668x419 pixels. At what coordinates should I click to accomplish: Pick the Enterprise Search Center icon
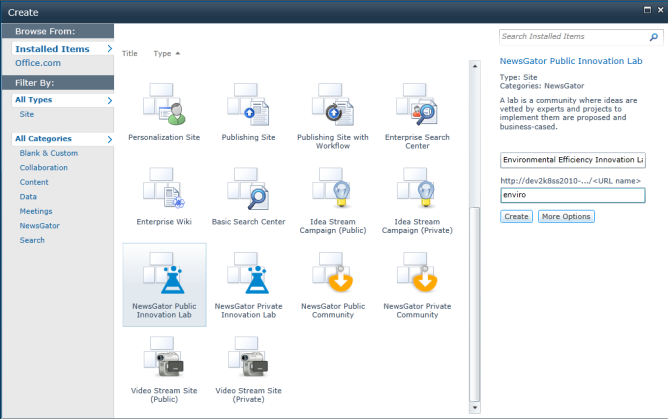coord(417,105)
